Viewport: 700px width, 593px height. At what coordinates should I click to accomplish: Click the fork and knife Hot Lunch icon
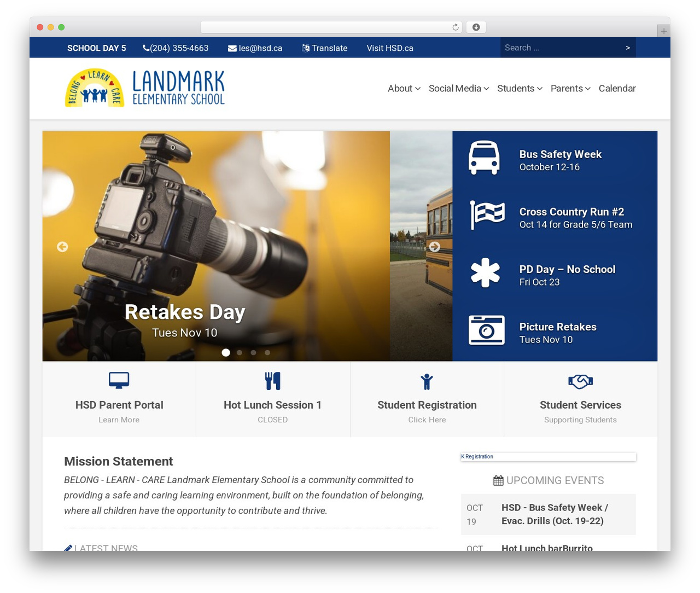(x=272, y=381)
